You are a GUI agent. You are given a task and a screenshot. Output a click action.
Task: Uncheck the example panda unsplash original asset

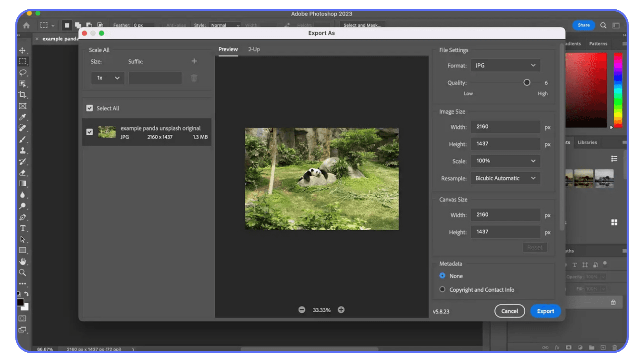(90, 132)
